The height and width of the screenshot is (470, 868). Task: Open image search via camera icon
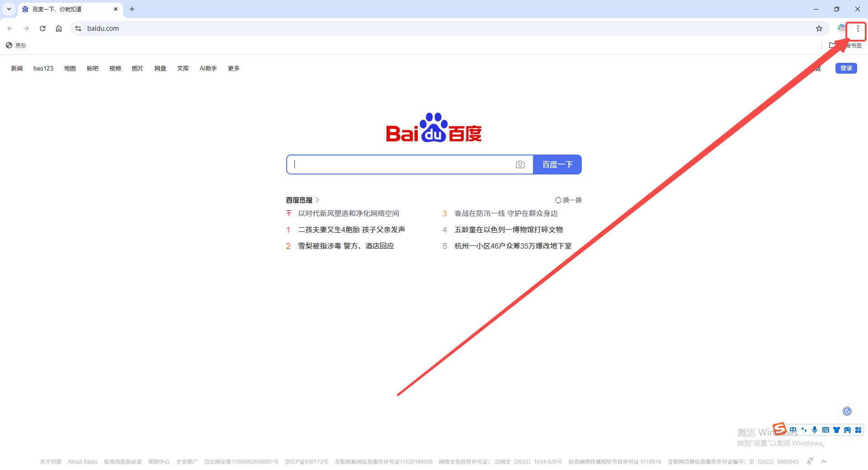click(520, 164)
